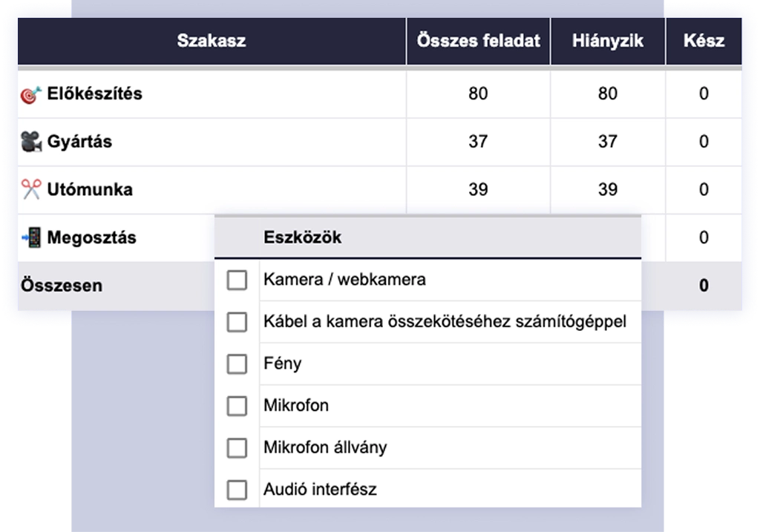This screenshot has height=532, width=760.
Task: Click the Hiányzik column header
Action: [x=607, y=41]
